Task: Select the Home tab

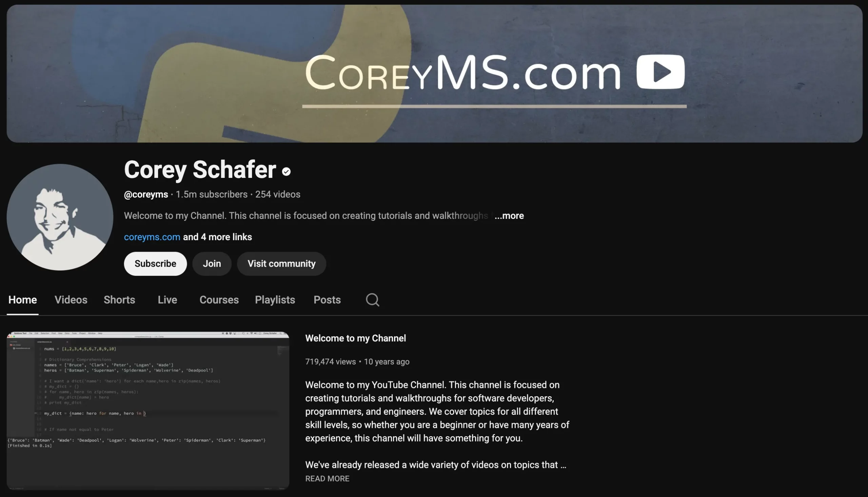Action: click(22, 300)
